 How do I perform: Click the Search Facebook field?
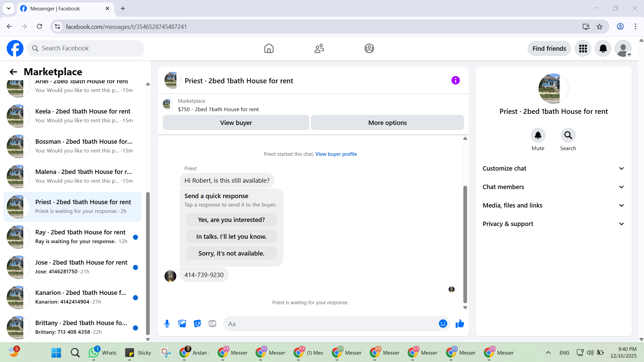[86, 48]
